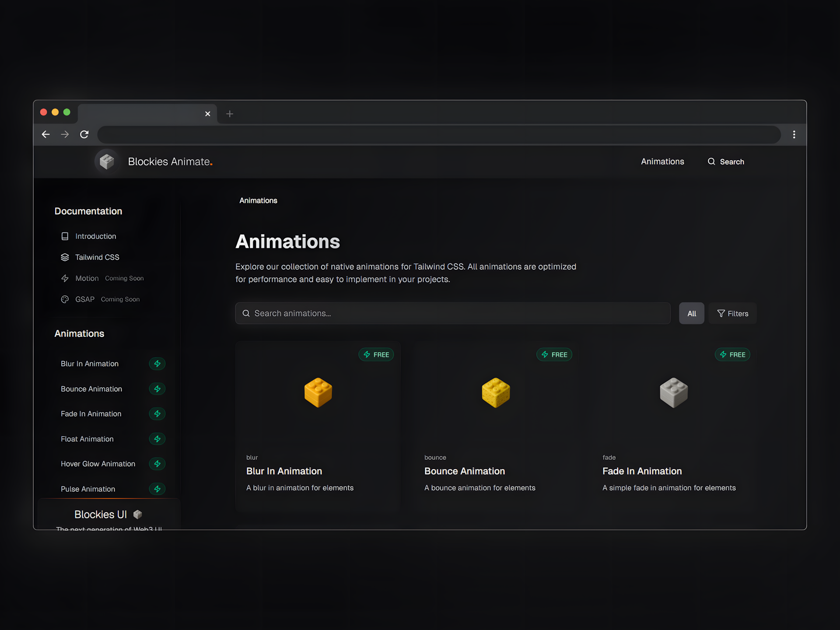The height and width of the screenshot is (630, 840).
Task: Click orange brick thumbnail on Blur In card
Action: (x=318, y=392)
